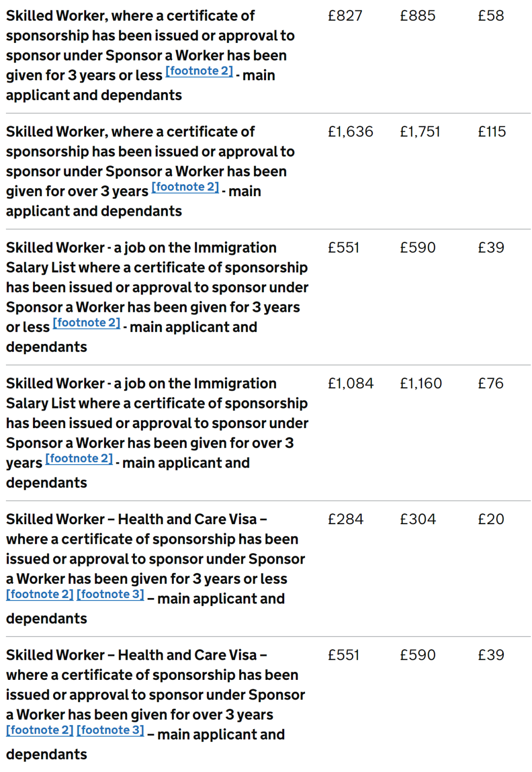The image size is (532, 772).
Task: Open footnote 2 in £551 Immigration Salary List row
Action: (87, 323)
